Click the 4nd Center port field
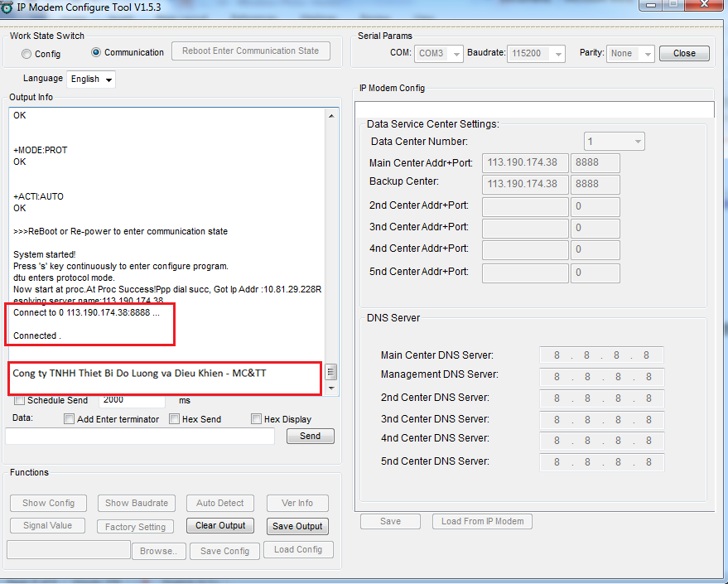Image resolution: width=728 pixels, height=584 pixels. pos(595,250)
